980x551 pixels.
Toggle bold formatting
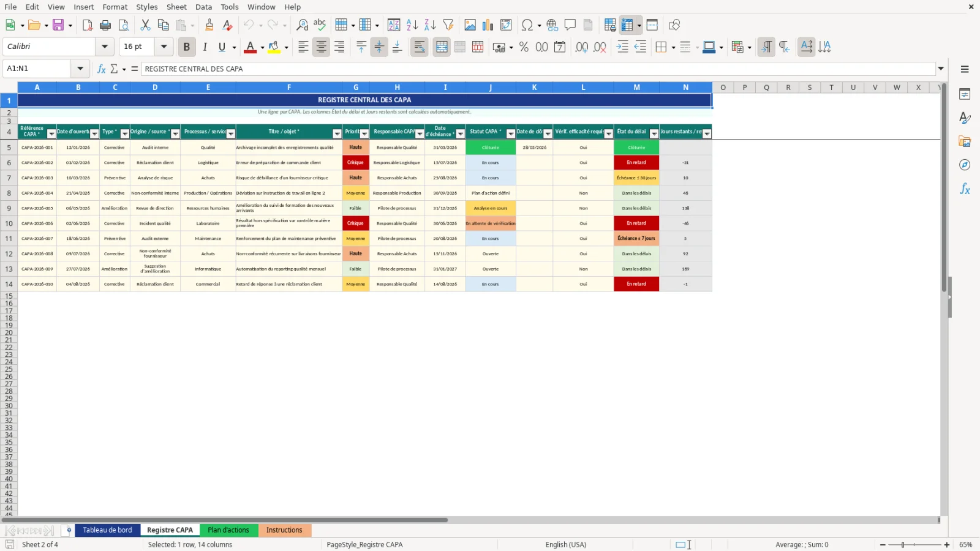tap(187, 47)
